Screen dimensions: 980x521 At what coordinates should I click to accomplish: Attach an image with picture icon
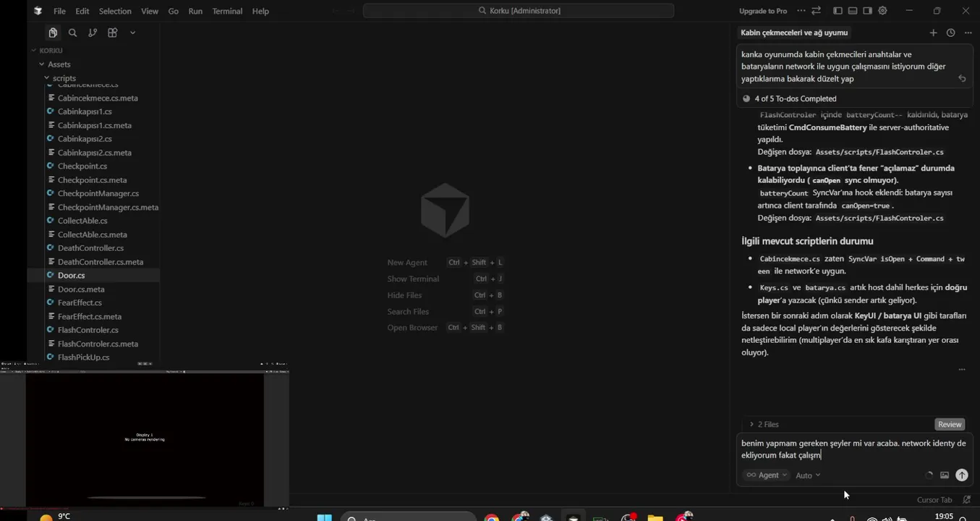point(944,475)
